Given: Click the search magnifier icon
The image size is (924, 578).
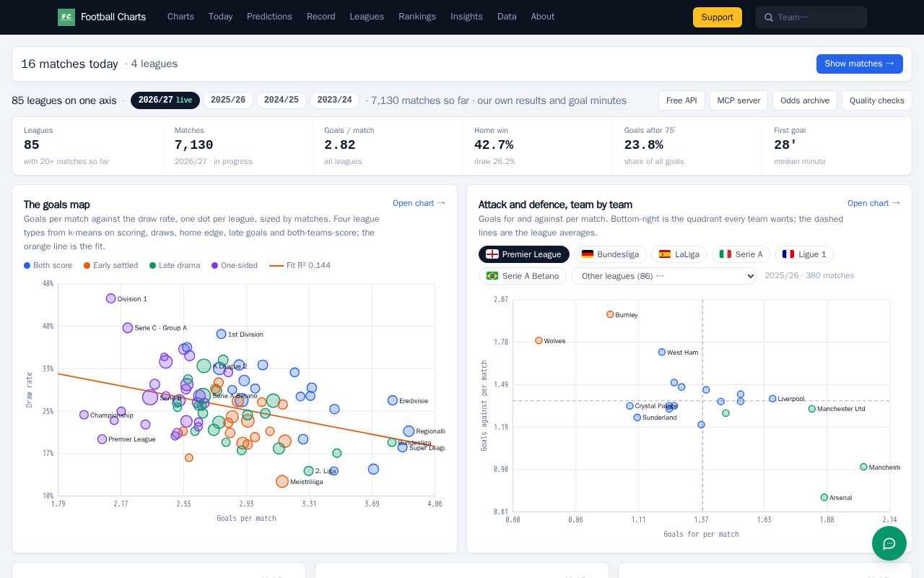Looking at the screenshot, I should 768,17.
